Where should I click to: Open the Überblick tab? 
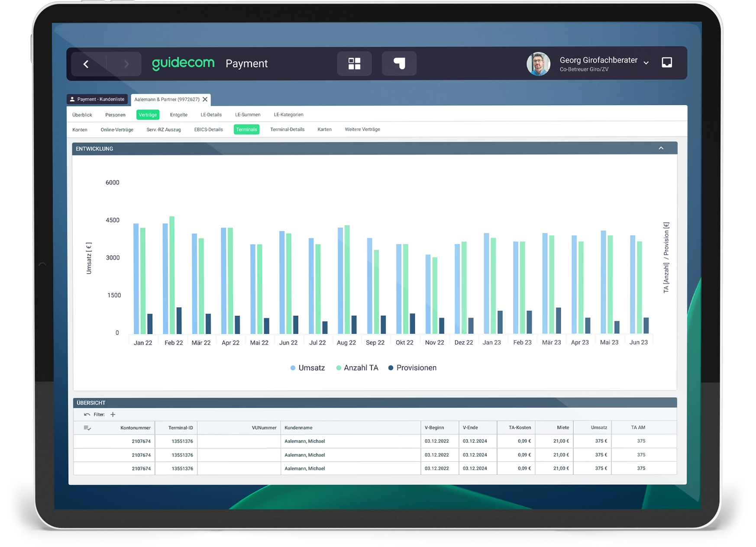point(82,115)
